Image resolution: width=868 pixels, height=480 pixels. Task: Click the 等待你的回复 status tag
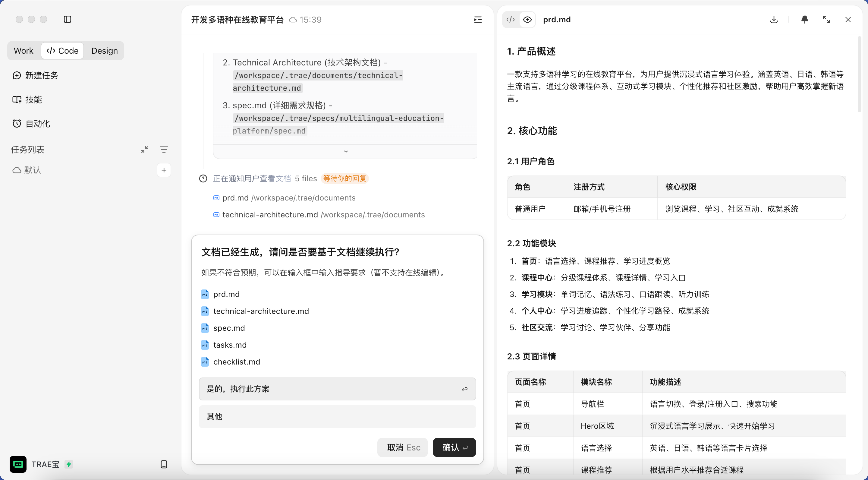(x=345, y=178)
